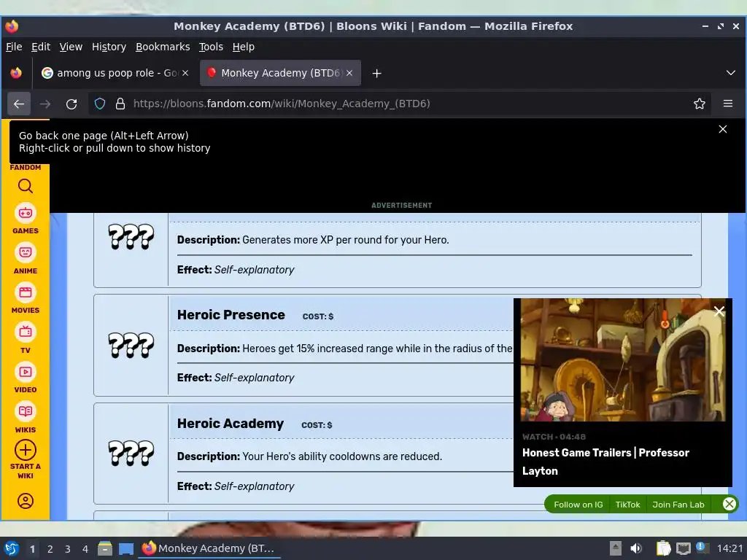This screenshot has height=560, width=747.
Task: Open the Edit menu
Action: pos(41,47)
